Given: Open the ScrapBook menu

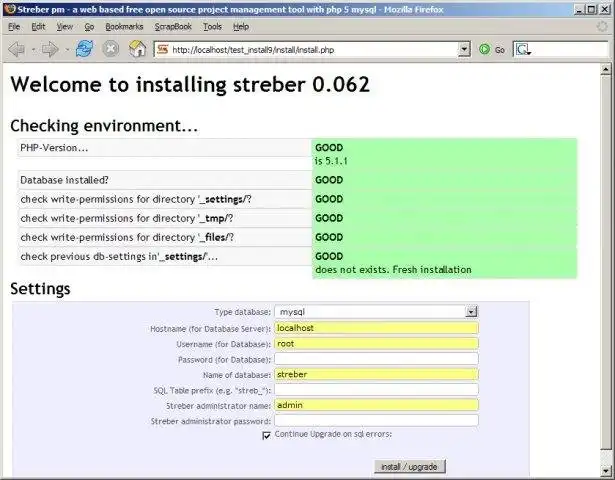Looking at the screenshot, I should [173, 27].
